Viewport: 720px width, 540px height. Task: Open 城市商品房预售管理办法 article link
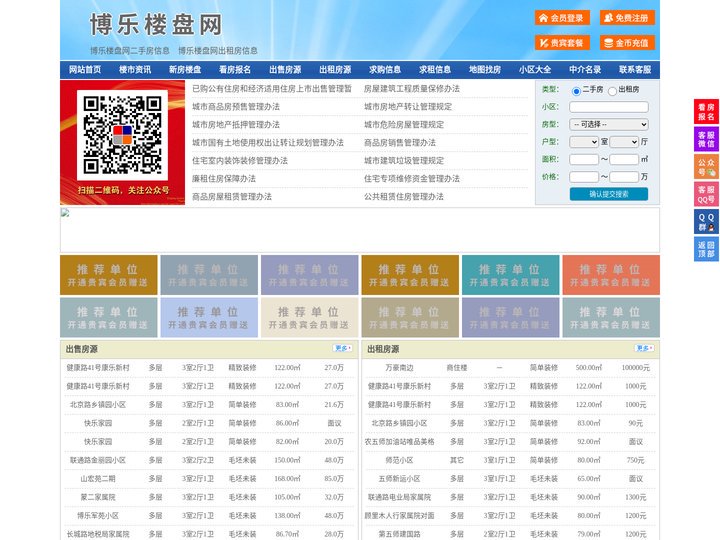[x=236, y=107]
